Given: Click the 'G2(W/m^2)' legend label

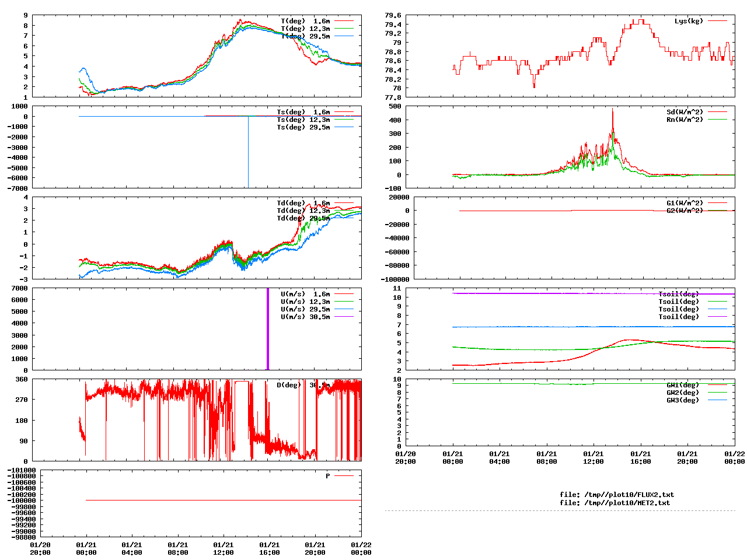Looking at the screenshot, I should click(685, 211).
